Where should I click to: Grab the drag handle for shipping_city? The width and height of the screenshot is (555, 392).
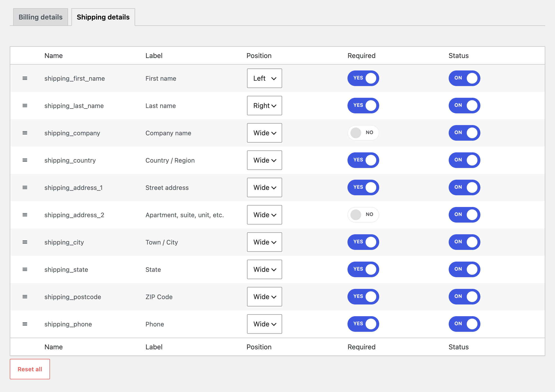click(25, 242)
